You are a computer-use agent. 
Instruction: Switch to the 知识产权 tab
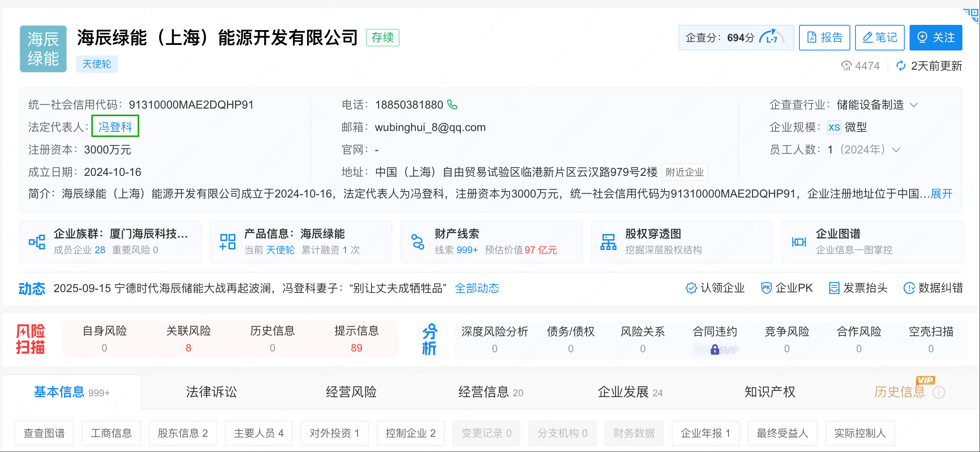pyautogui.click(x=770, y=392)
